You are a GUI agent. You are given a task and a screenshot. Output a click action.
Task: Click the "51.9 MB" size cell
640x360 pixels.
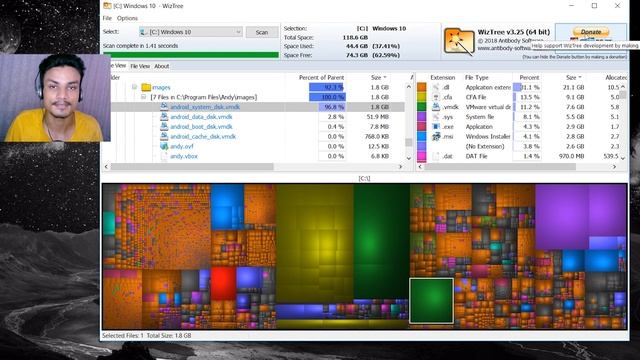tap(378, 117)
